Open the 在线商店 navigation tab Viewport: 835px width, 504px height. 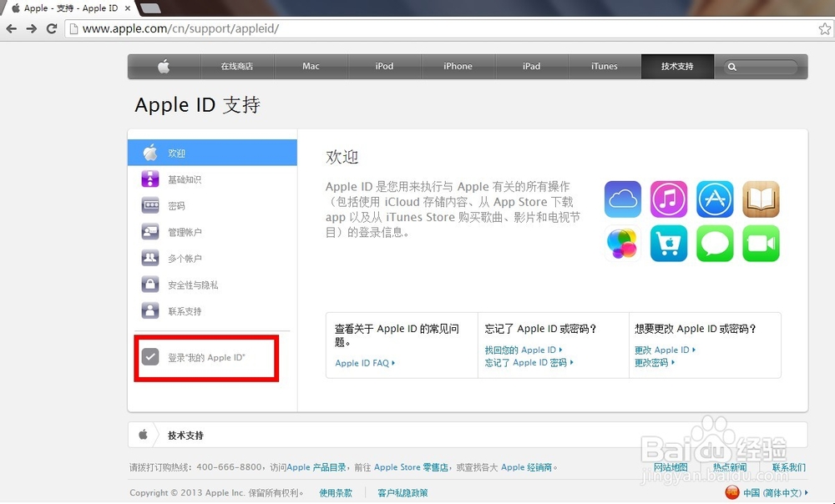pos(237,67)
